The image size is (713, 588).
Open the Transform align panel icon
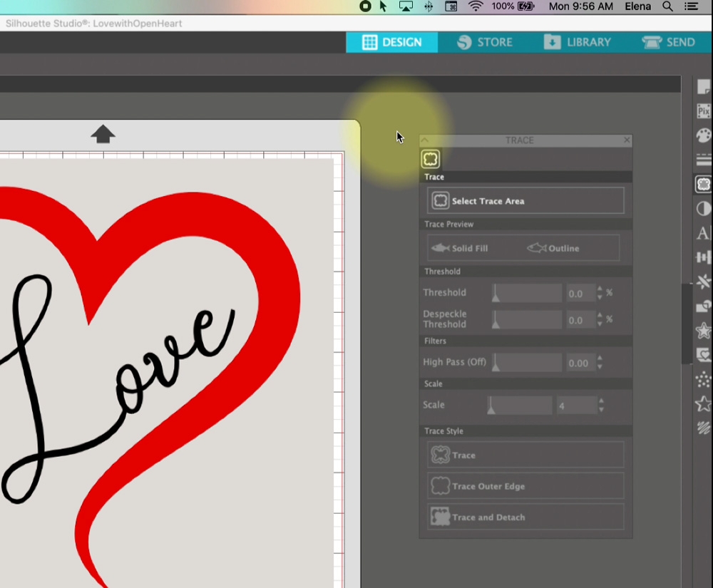pyautogui.click(x=703, y=257)
